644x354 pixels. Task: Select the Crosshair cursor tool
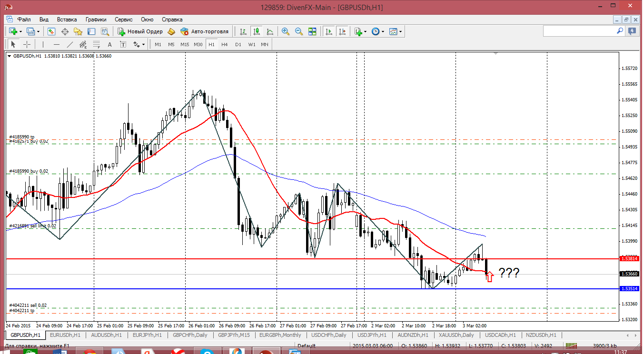27,44
